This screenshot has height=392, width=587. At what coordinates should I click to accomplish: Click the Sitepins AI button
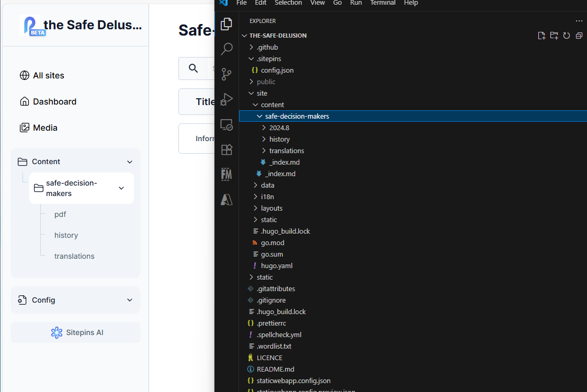[x=76, y=332]
